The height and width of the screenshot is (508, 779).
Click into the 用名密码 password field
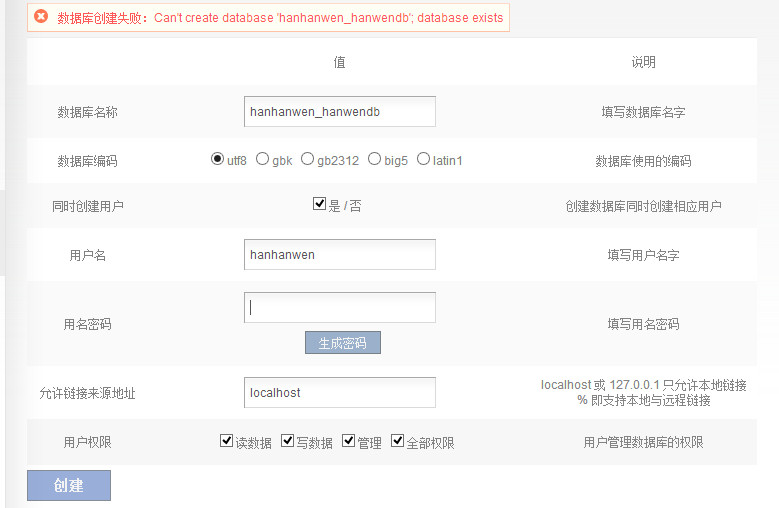[339, 308]
